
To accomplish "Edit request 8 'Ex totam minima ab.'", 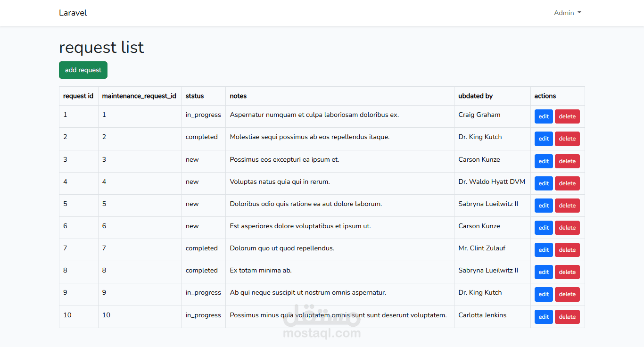I will [544, 272].
